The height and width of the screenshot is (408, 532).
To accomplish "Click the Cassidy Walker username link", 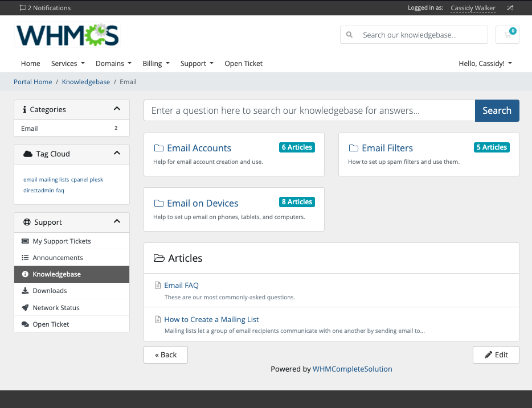I will (473, 8).
